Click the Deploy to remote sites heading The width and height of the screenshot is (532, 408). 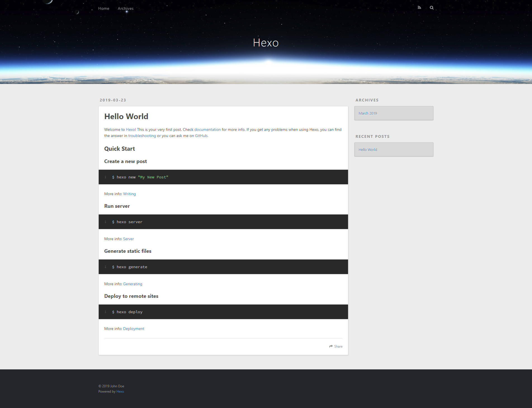pyautogui.click(x=131, y=296)
